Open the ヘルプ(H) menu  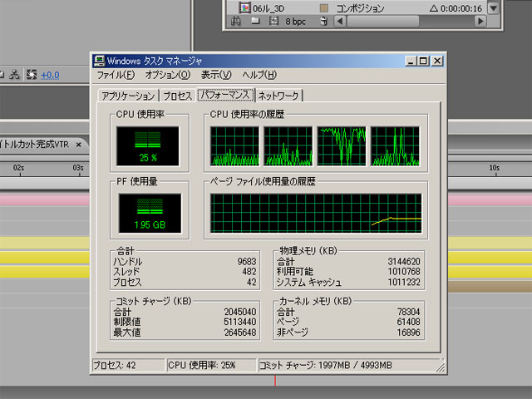tap(259, 75)
